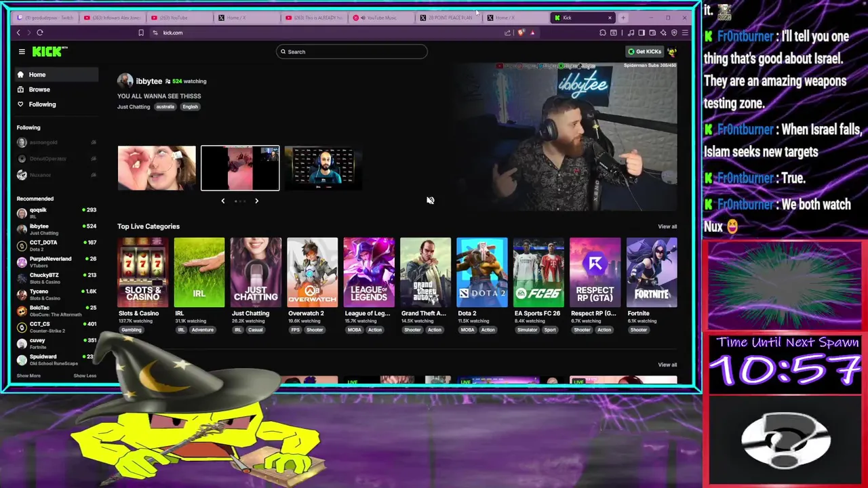This screenshot has width=868, height=488.
Task: Open Following in sidebar
Action: point(57,104)
